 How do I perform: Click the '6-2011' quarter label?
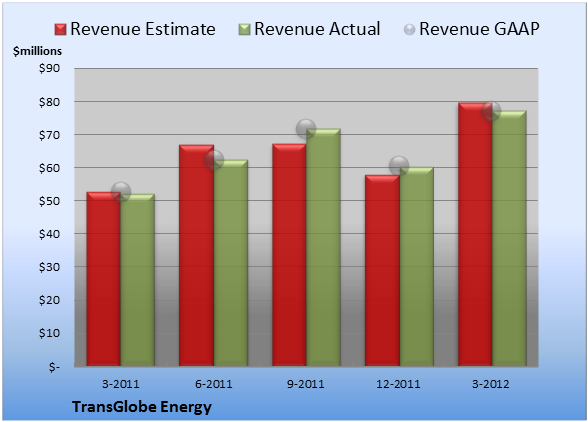click(214, 384)
